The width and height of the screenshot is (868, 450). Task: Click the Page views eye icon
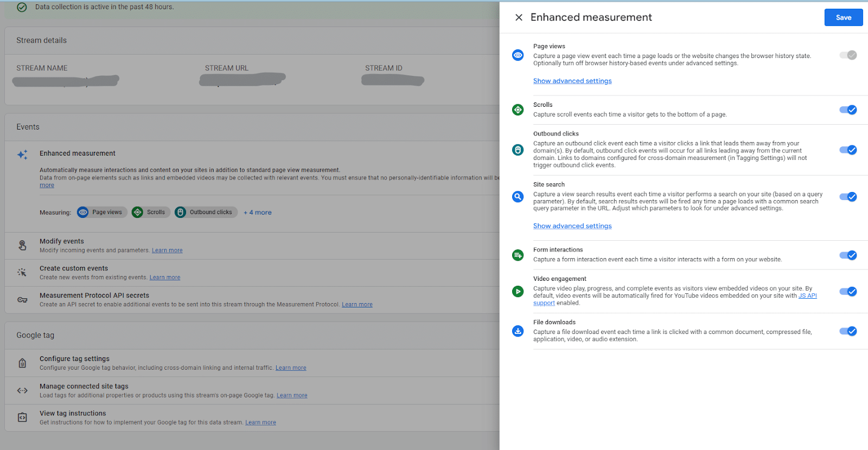[x=518, y=55]
